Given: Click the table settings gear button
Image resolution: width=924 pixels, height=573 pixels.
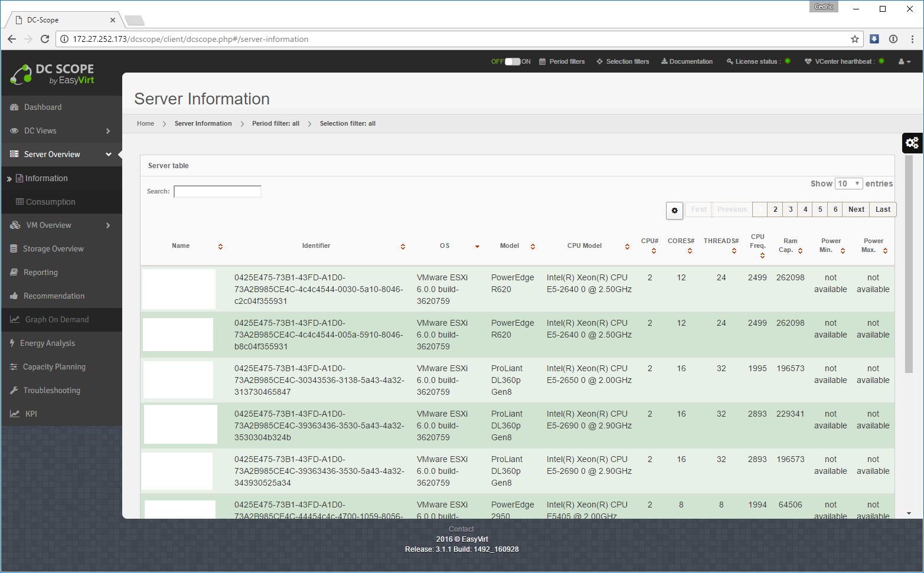Looking at the screenshot, I should pyautogui.click(x=674, y=210).
